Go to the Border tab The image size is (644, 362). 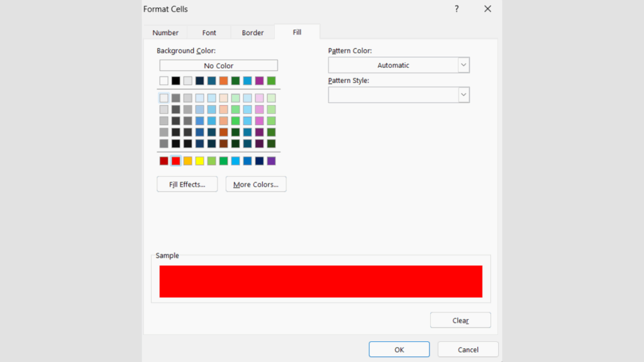coord(253,33)
